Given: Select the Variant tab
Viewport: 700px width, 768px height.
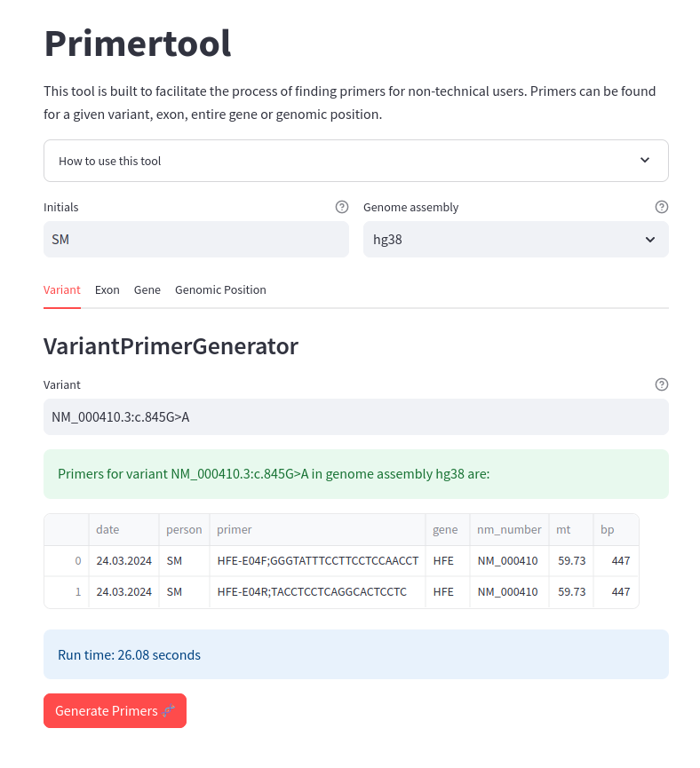Looking at the screenshot, I should tap(62, 290).
